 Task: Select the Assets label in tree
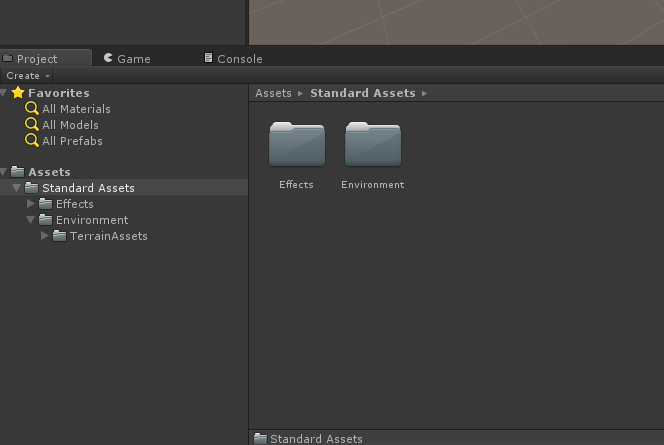(x=49, y=172)
